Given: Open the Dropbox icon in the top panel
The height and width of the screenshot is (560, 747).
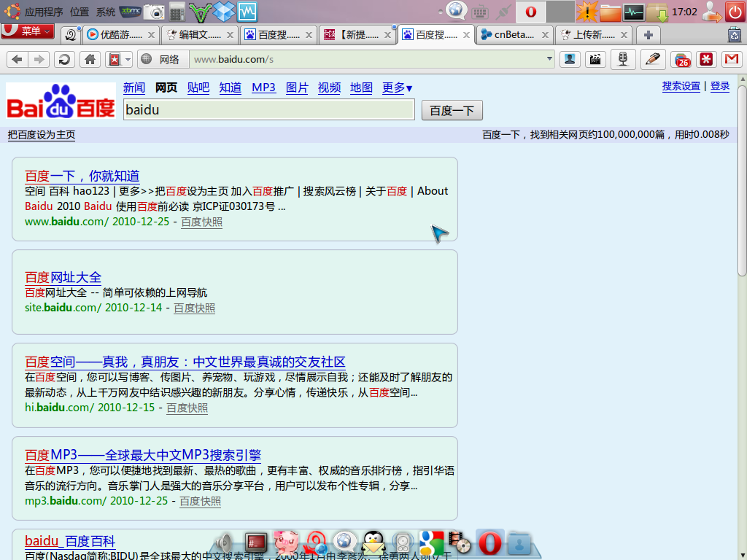Looking at the screenshot, I should (225, 12).
